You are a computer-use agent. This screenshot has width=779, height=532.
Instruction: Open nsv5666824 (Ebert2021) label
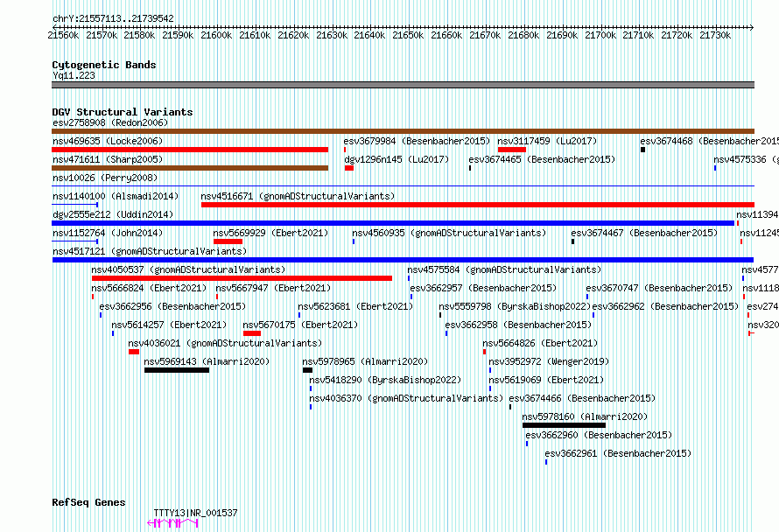[149, 288]
